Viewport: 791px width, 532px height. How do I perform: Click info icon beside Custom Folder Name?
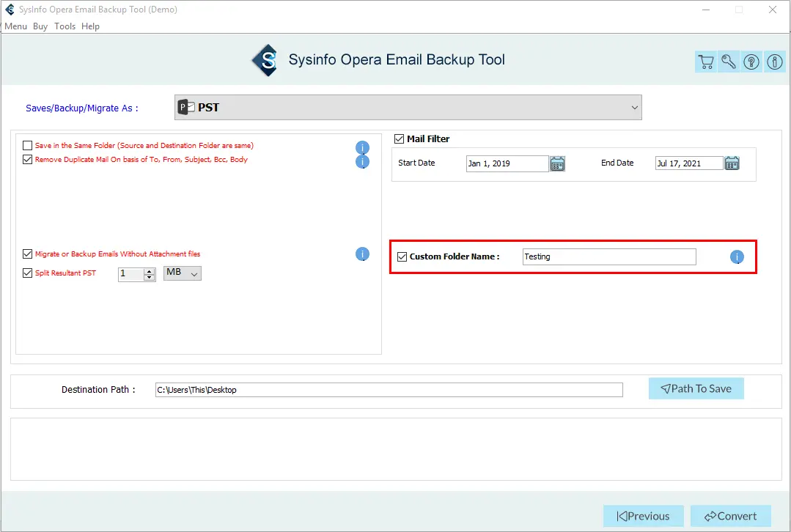(x=737, y=257)
